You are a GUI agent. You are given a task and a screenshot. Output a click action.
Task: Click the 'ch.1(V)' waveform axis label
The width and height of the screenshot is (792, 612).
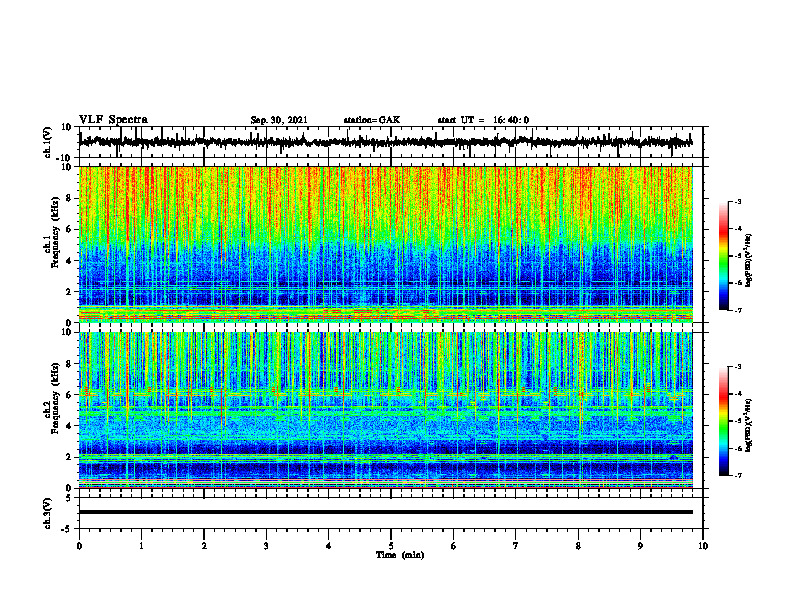(x=48, y=142)
